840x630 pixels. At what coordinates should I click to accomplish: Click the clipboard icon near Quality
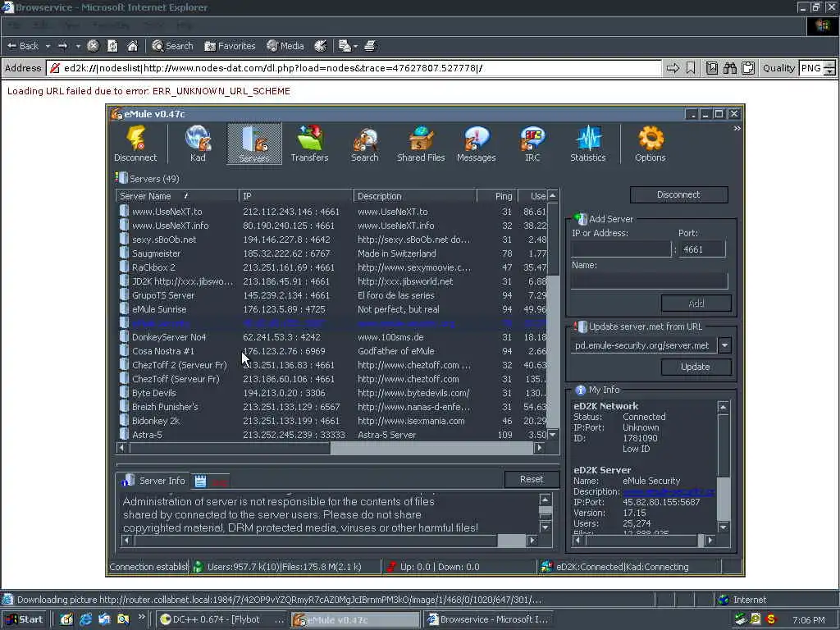tap(748, 68)
